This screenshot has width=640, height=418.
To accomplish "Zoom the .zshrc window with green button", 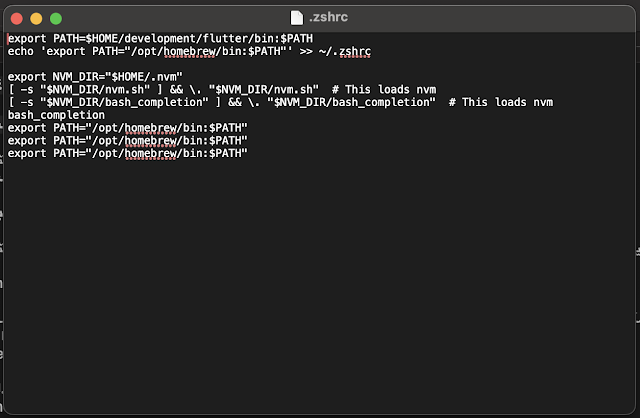I will pos(56,18).
